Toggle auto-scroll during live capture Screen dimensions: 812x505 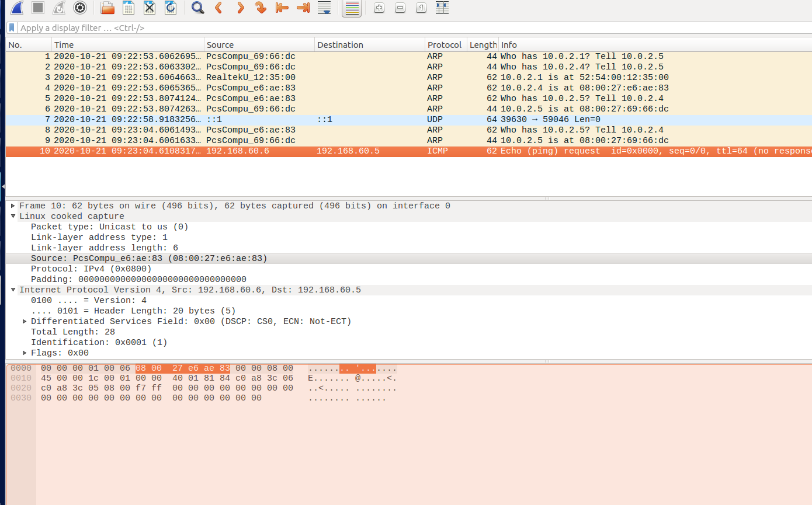pyautogui.click(x=324, y=8)
